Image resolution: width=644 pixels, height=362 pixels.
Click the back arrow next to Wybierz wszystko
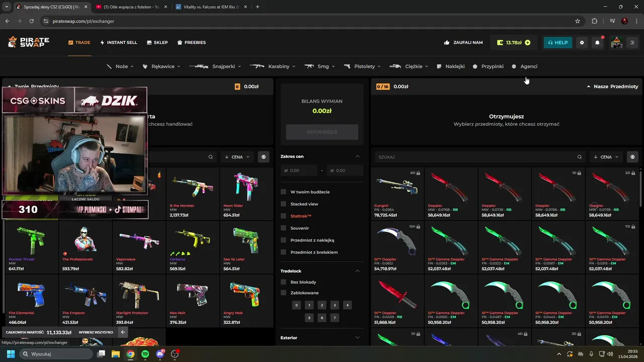pyautogui.click(x=123, y=332)
